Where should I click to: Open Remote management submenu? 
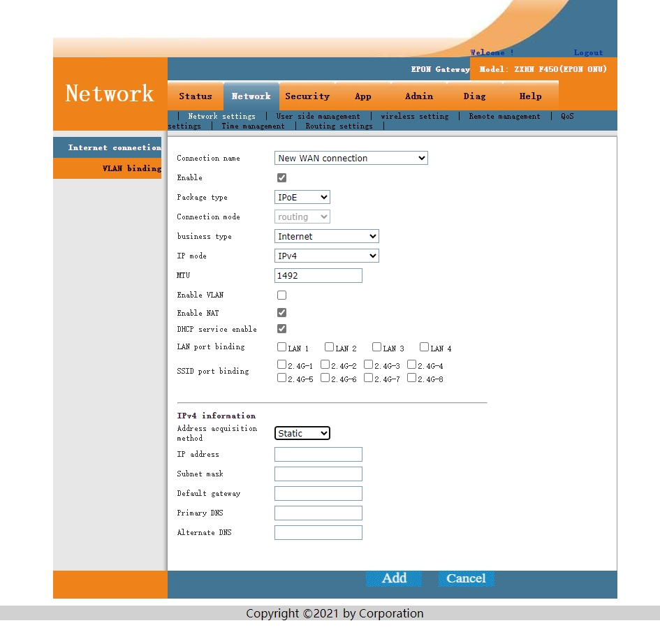coord(504,117)
